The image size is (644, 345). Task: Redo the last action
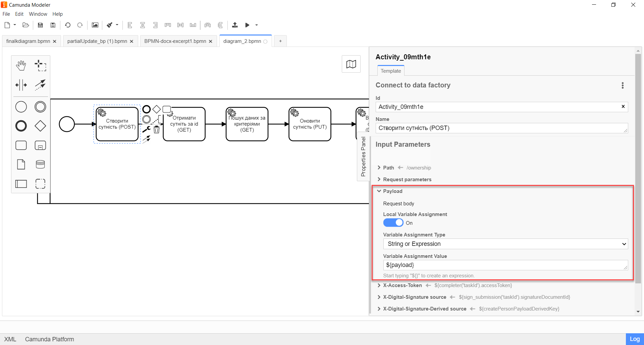(x=80, y=25)
